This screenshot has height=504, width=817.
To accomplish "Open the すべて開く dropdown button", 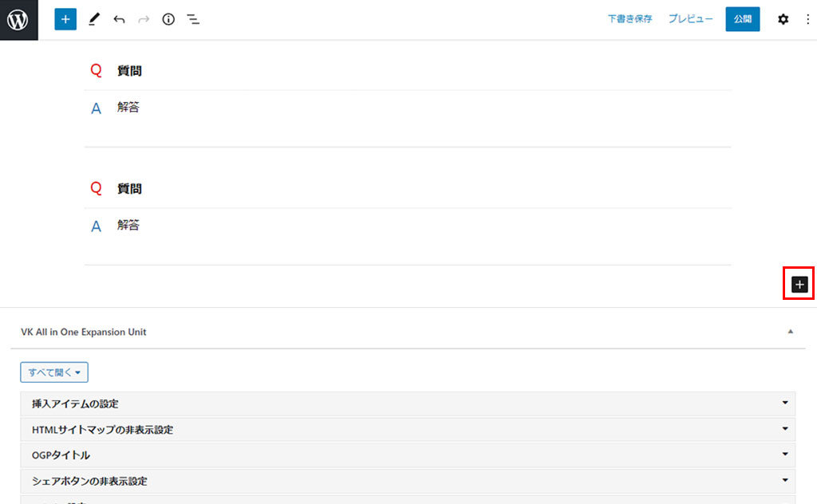I will [x=54, y=372].
